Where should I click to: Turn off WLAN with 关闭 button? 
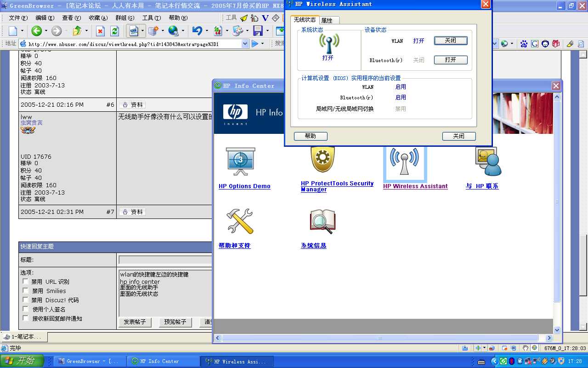coord(451,40)
